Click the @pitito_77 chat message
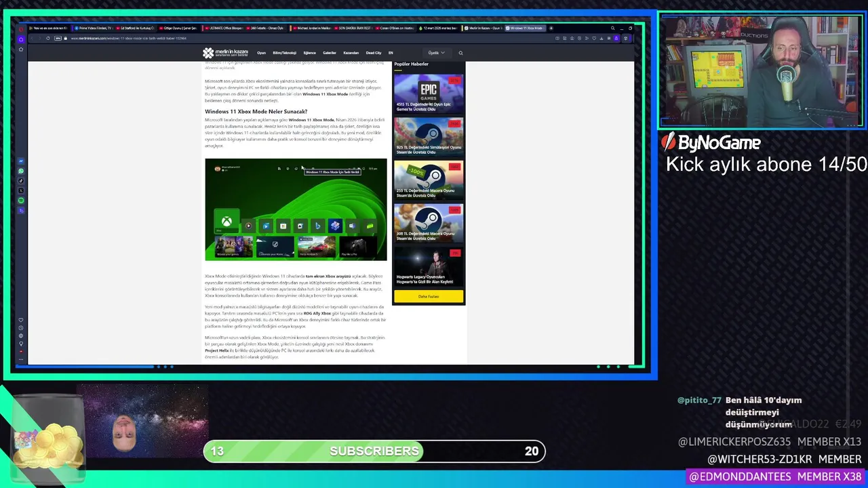 740,412
